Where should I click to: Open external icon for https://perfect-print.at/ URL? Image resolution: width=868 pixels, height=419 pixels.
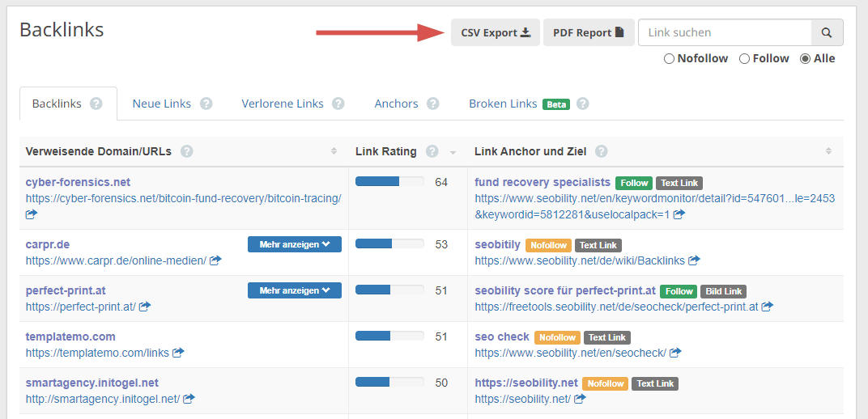click(145, 307)
